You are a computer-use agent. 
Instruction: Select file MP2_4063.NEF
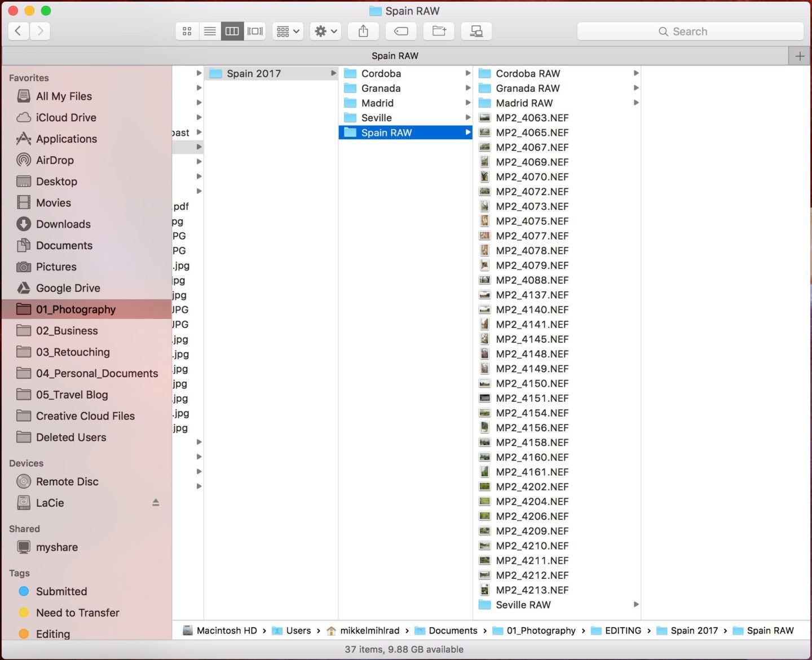pos(558,118)
